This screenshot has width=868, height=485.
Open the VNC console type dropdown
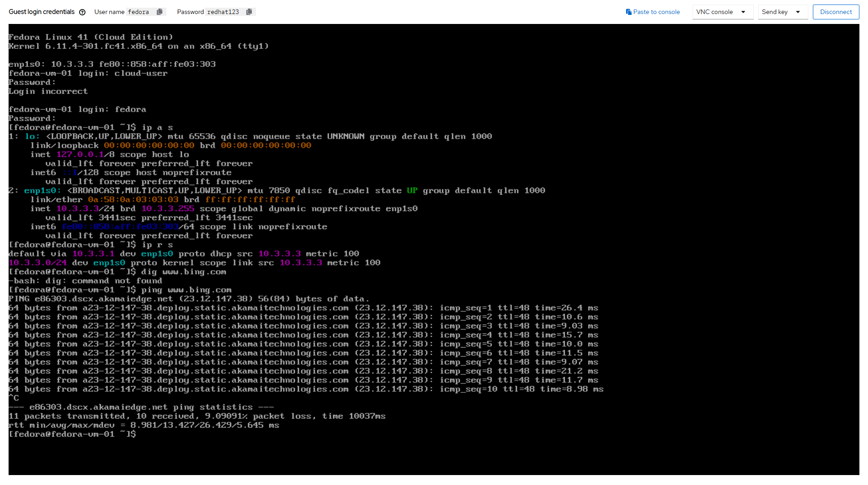click(722, 12)
